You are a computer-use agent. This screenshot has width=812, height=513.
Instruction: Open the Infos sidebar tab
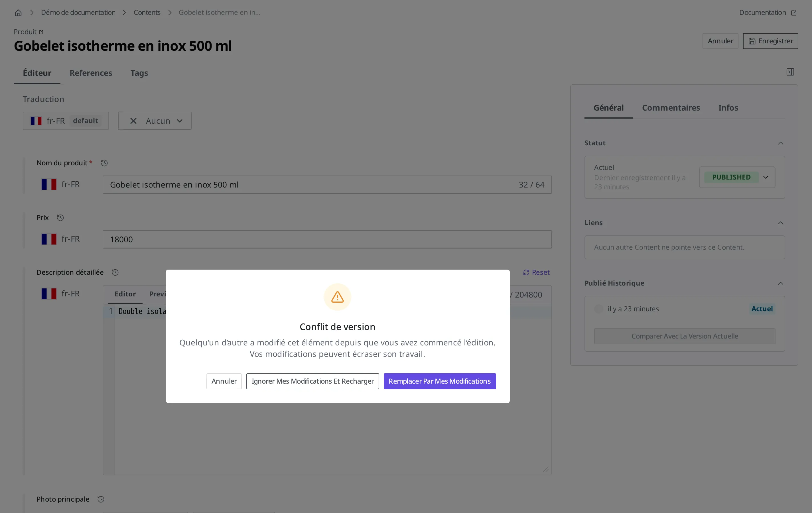(x=728, y=108)
